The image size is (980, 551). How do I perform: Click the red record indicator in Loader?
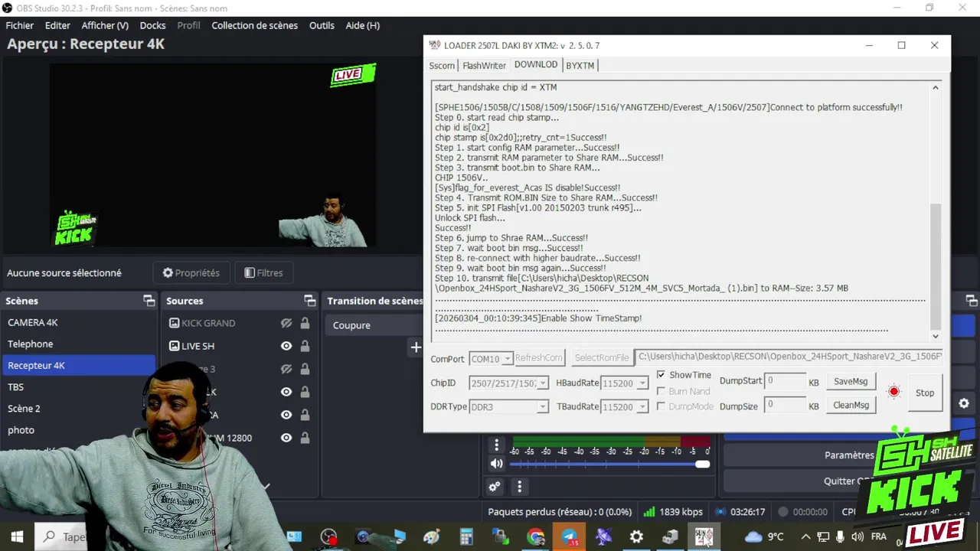(x=893, y=392)
